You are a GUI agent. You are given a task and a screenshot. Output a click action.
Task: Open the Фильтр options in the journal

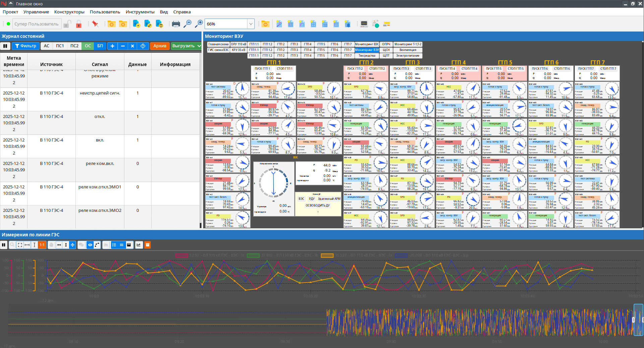[x=25, y=46]
